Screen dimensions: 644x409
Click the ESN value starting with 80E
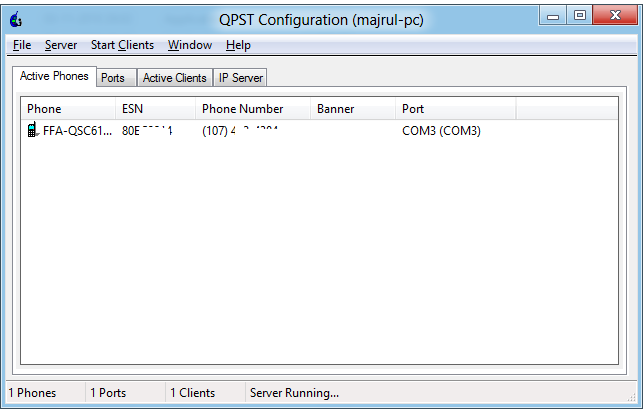point(147,131)
